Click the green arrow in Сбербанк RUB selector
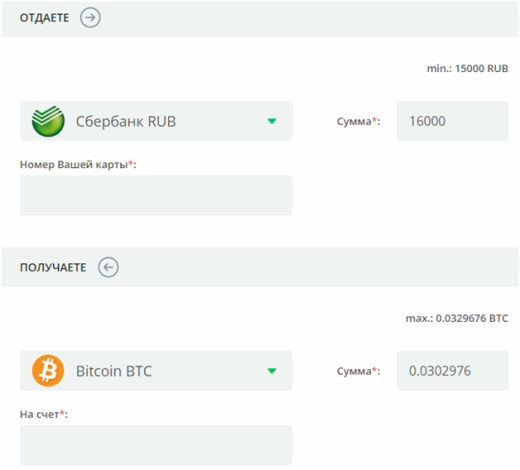 coord(272,121)
